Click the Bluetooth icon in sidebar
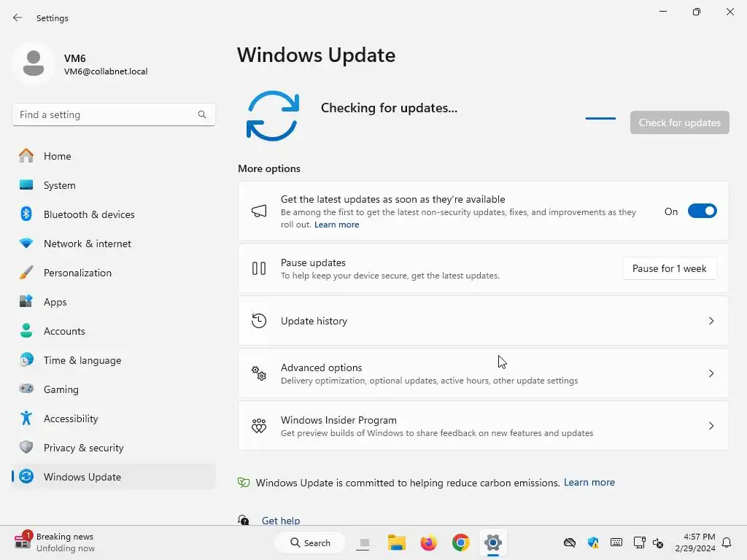The width and height of the screenshot is (747, 560). pos(26,214)
